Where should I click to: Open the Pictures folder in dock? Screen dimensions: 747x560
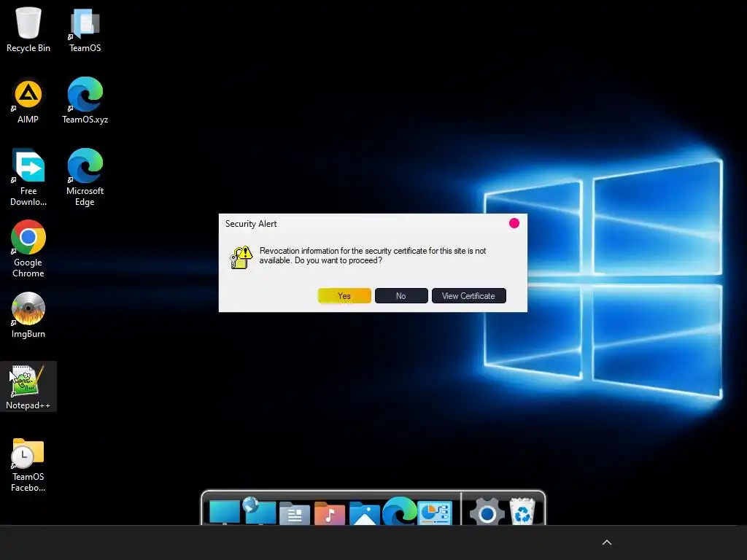[x=365, y=513]
